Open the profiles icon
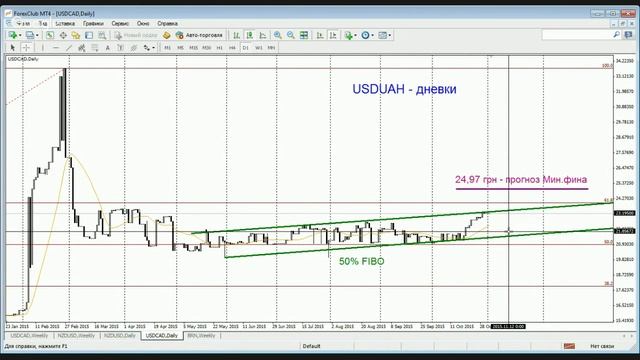The height and width of the screenshot is (360, 640). click(x=30, y=36)
